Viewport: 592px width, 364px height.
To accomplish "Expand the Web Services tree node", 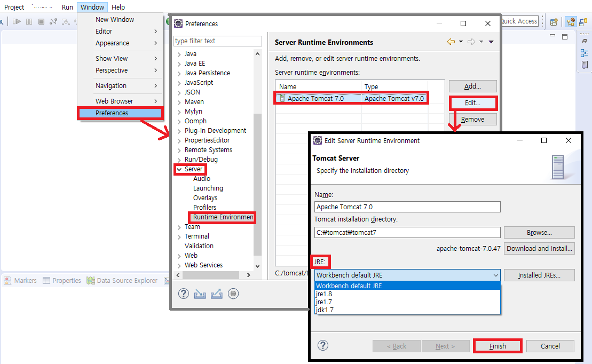I will tap(179, 265).
